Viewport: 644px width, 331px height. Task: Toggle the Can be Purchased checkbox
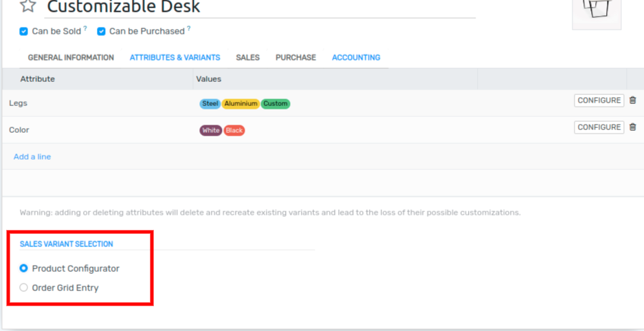pos(101,32)
